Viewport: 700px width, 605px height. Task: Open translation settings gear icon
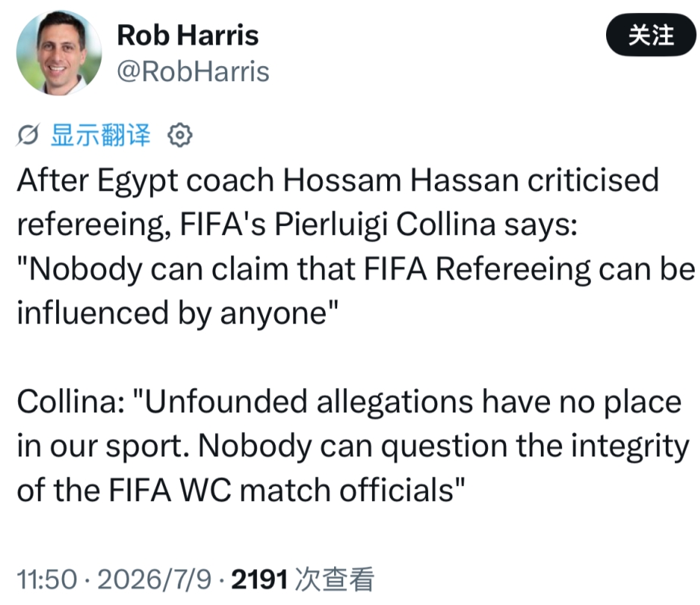pyautogui.click(x=180, y=135)
